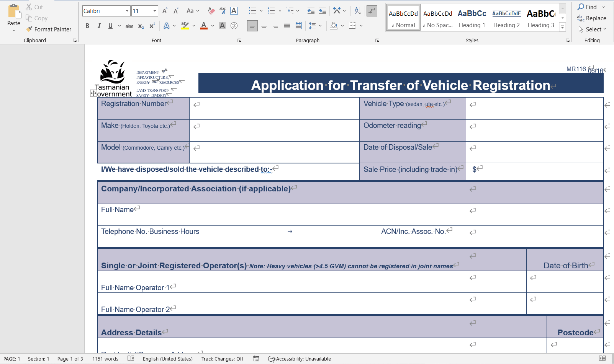The image size is (614, 364).
Task: Open Line and Paragraph Spacing
Action: point(313,26)
